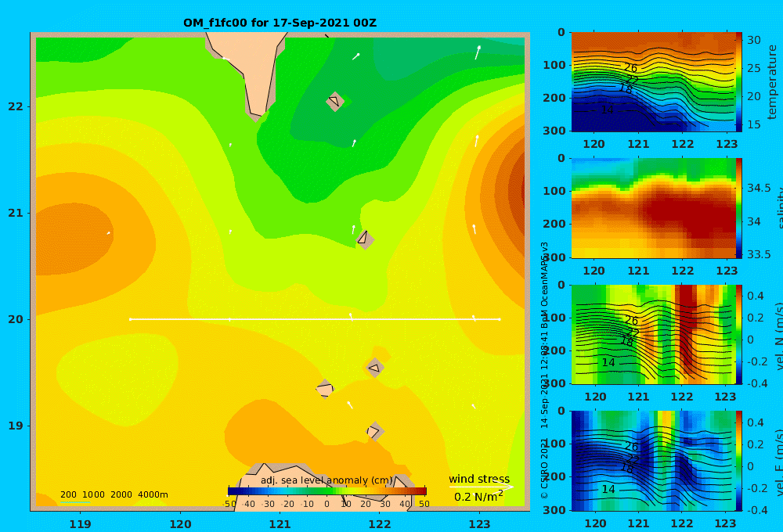This screenshot has width=783, height=532.
Task: Click the CSIRO OceanMAPS copyright text
Action: (x=544, y=370)
